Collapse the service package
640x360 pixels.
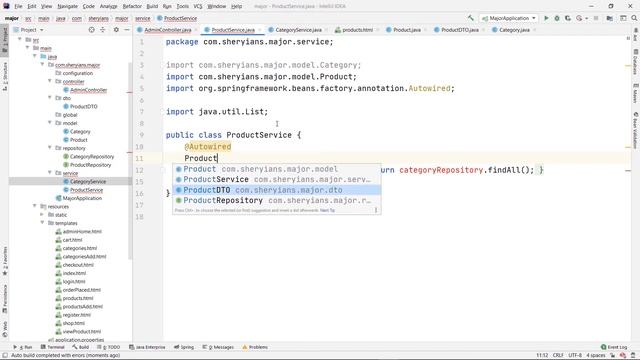coord(50,173)
